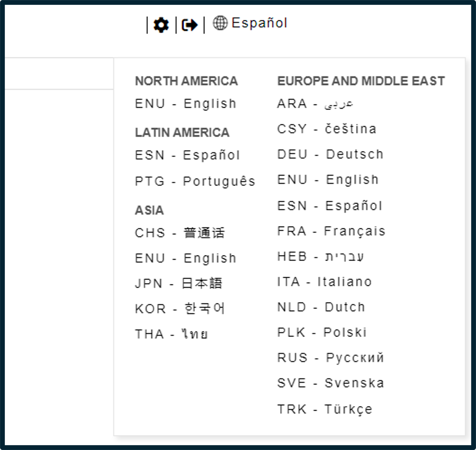
Task: Select RUS - Русский language
Action: pyautogui.click(x=331, y=358)
